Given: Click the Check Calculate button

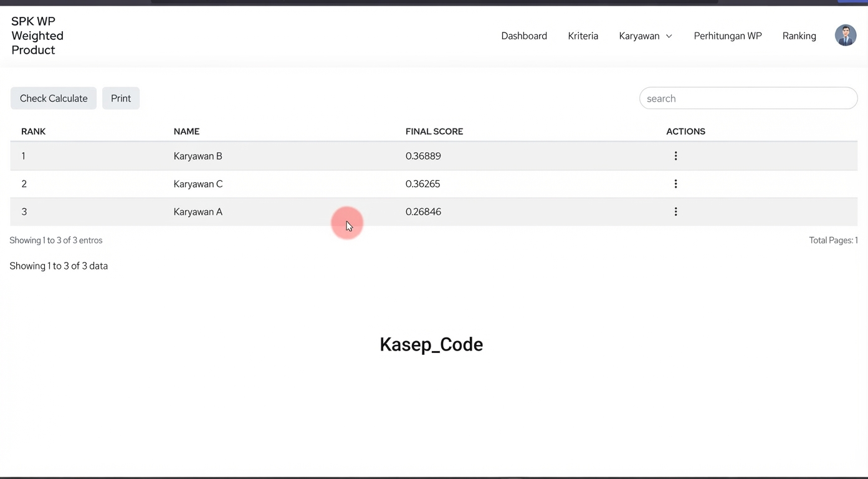Looking at the screenshot, I should (x=54, y=99).
